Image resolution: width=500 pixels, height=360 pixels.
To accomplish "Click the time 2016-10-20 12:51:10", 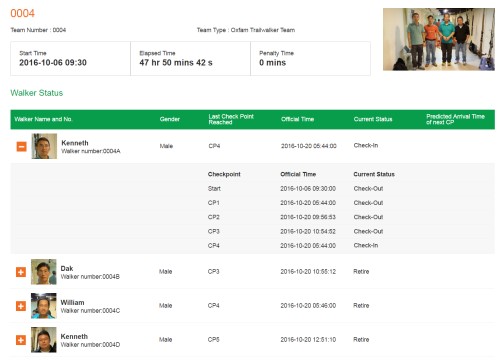I will tap(308, 340).
